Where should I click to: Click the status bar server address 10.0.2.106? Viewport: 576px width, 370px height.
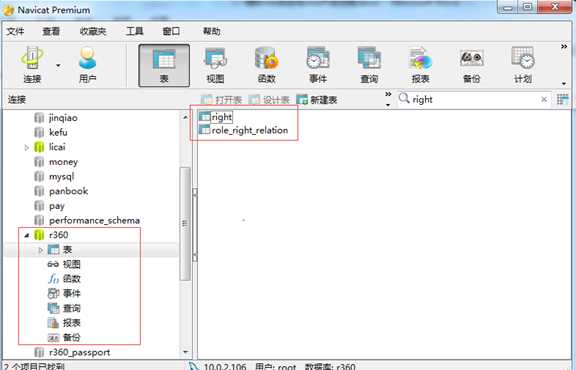(x=225, y=366)
